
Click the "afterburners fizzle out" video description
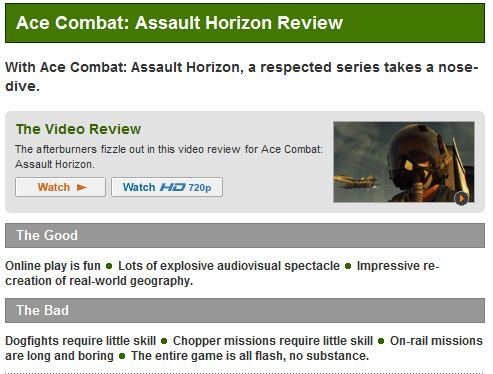point(169,157)
